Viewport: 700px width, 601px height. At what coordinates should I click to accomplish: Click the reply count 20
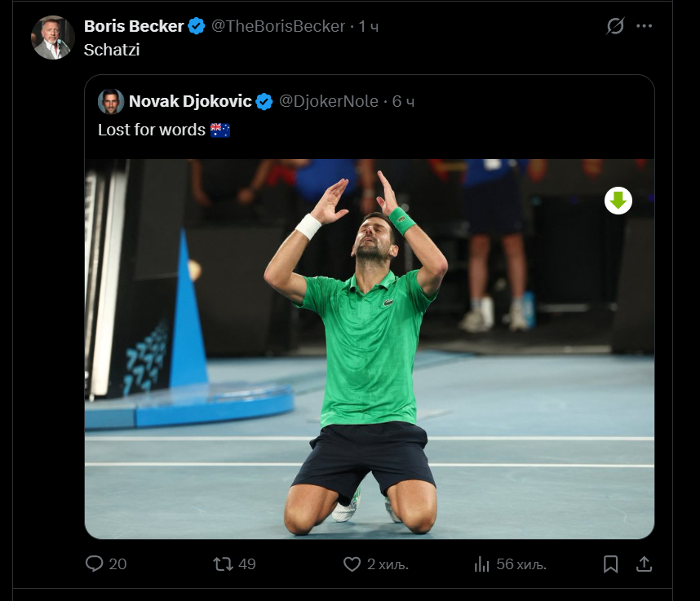click(x=117, y=564)
